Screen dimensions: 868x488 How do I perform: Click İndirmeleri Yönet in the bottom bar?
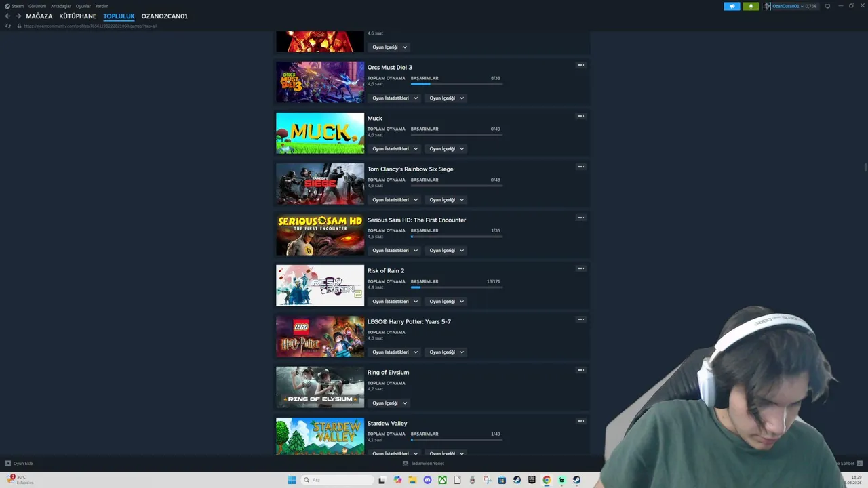424,464
